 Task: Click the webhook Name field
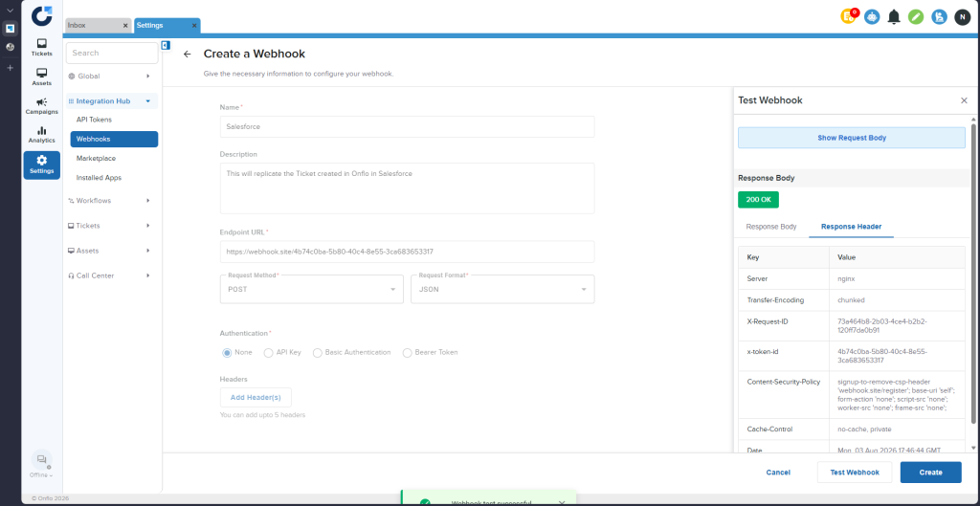(x=407, y=127)
